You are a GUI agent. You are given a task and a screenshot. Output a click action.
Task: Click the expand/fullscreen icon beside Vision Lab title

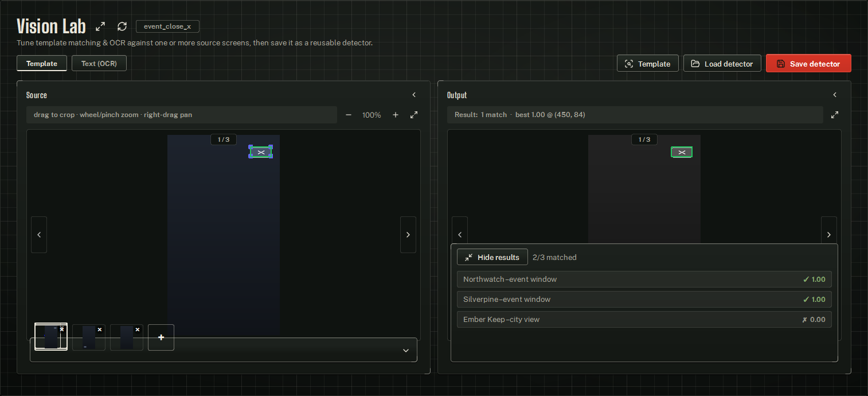coord(100,26)
